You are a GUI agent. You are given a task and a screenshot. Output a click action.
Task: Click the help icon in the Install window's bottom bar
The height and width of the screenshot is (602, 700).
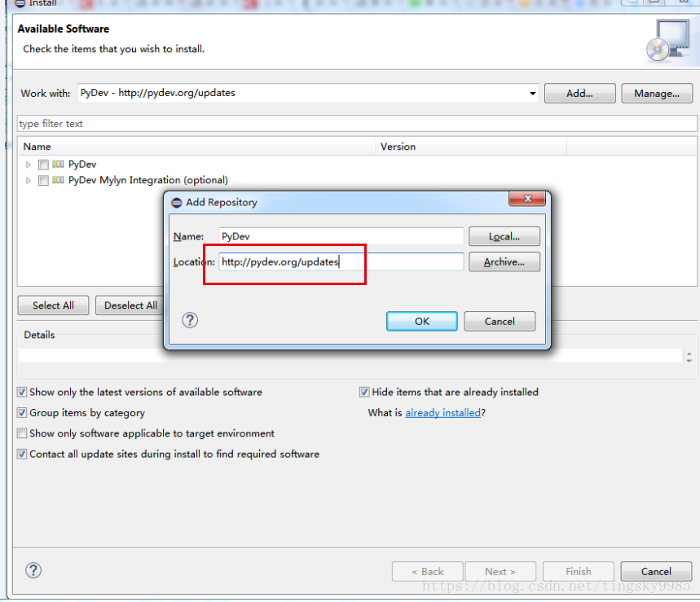[x=33, y=570]
